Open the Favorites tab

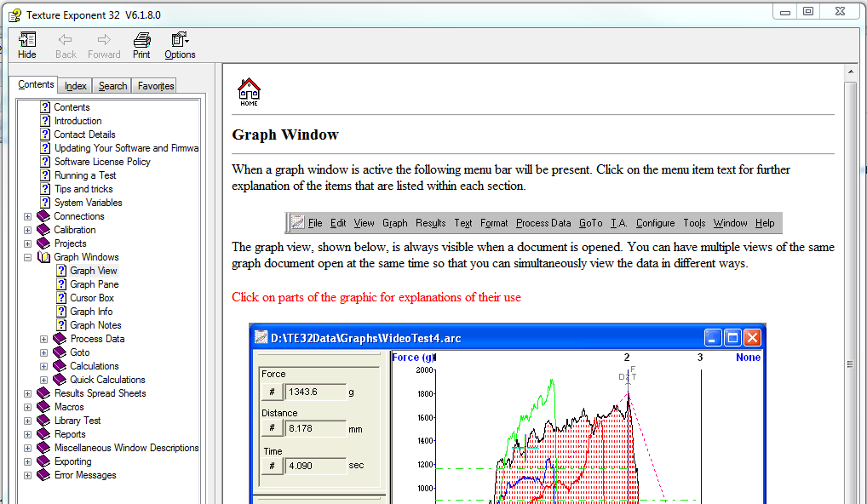[156, 86]
